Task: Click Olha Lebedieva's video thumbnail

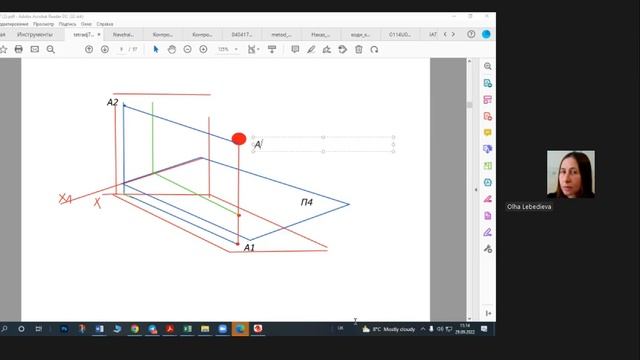Action: 571,174
